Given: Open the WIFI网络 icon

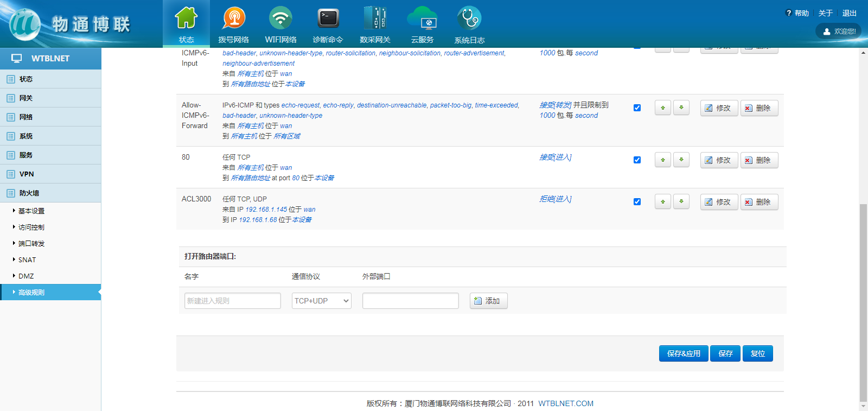Looking at the screenshot, I should point(280,18).
